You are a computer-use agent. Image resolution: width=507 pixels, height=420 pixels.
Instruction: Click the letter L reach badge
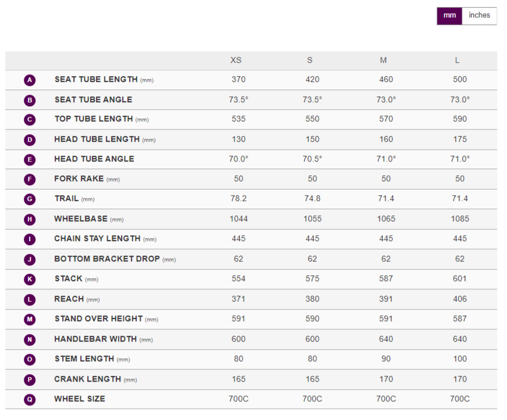coord(30,300)
